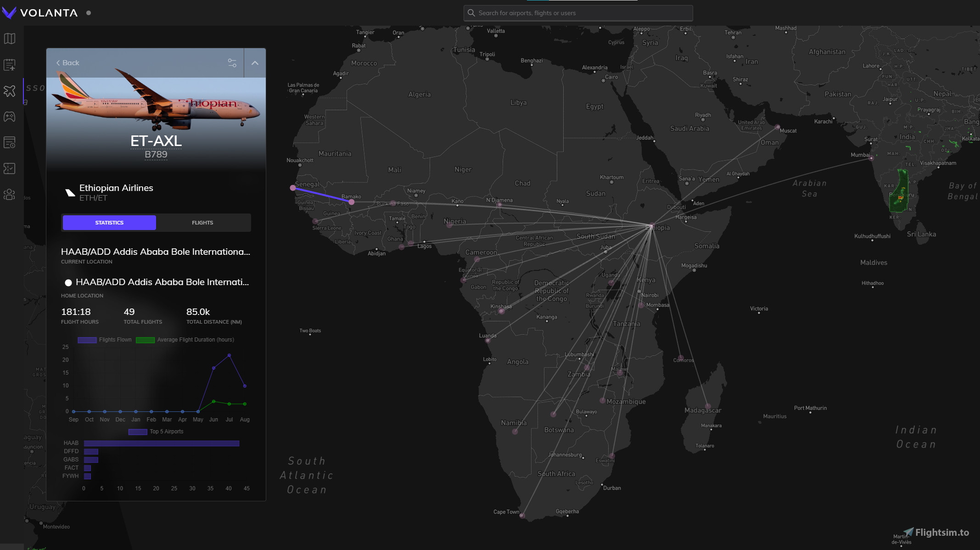Switch to the Flights tab

tap(202, 222)
